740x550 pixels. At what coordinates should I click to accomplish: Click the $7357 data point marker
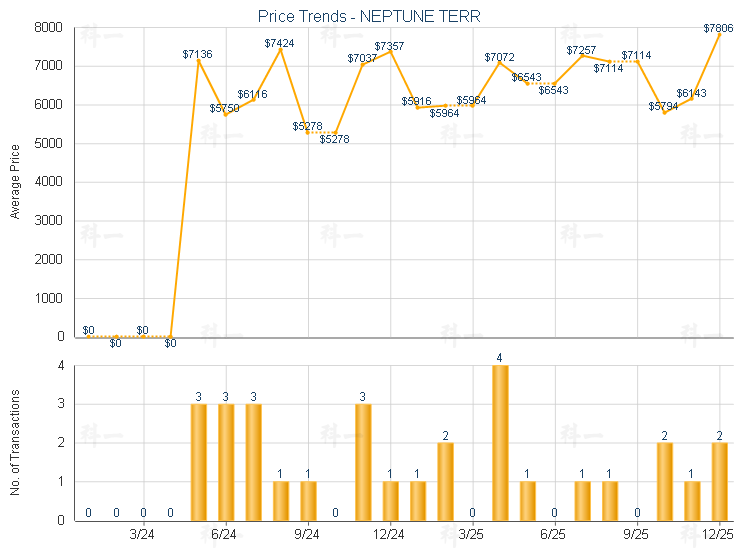coord(391,52)
